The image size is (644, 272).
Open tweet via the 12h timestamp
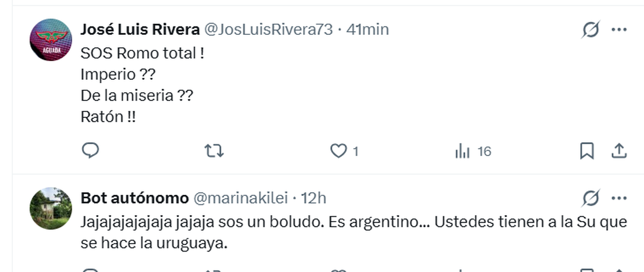click(313, 199)
